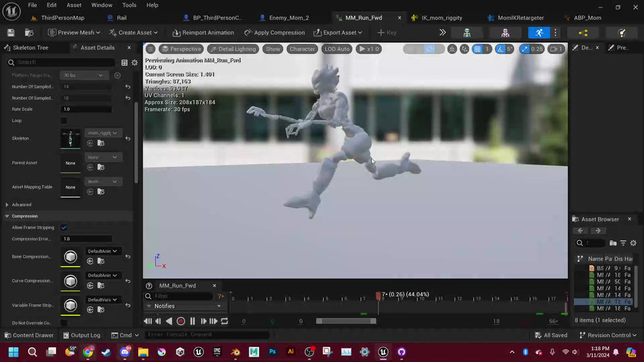Open Photoshop from the taskbar
644x362 pixels.
[x=272, y=351]
